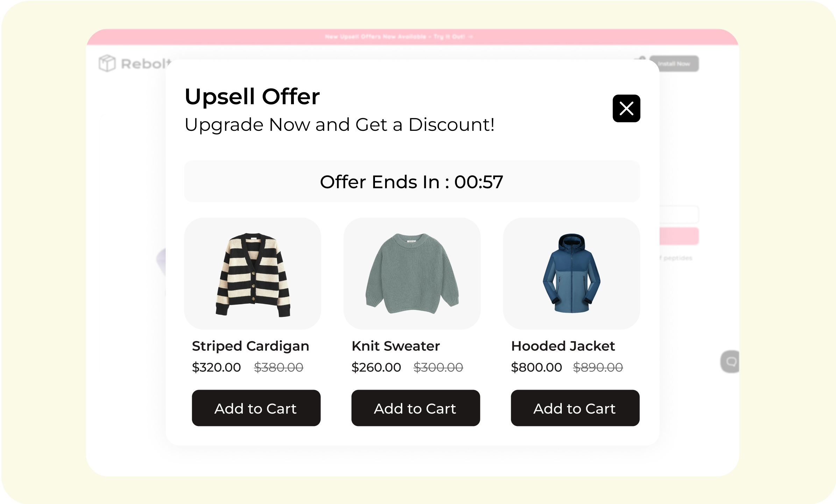Screen dimensions: 836x504
Task: Click the struck-through $890.00 jacket price
Action: tap(598, 367)
